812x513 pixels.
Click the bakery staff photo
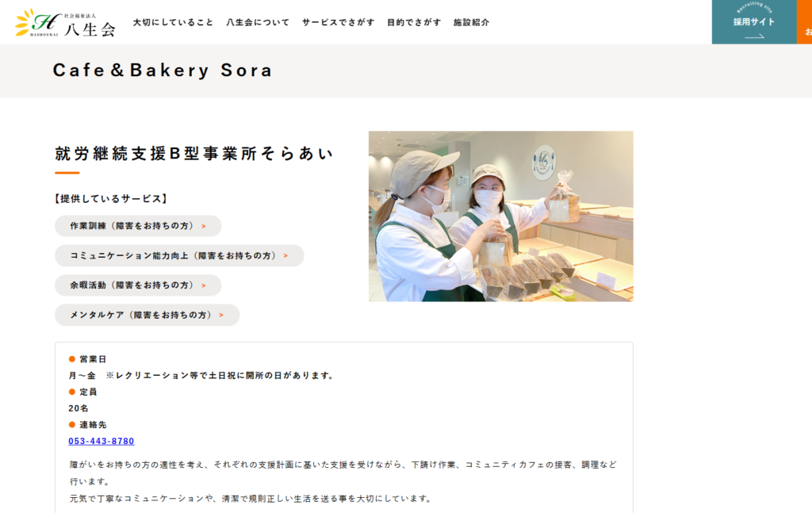point(500,216)
